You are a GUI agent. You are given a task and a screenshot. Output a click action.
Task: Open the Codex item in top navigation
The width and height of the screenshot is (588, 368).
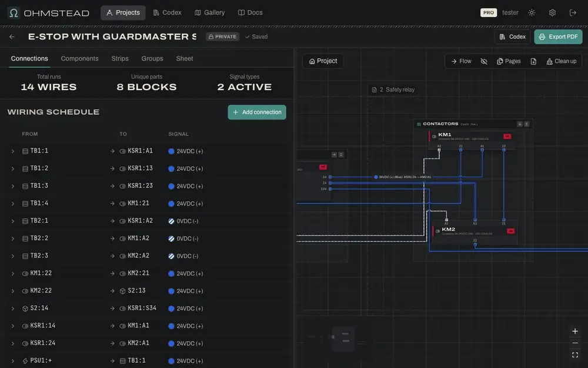click(167, 13)
